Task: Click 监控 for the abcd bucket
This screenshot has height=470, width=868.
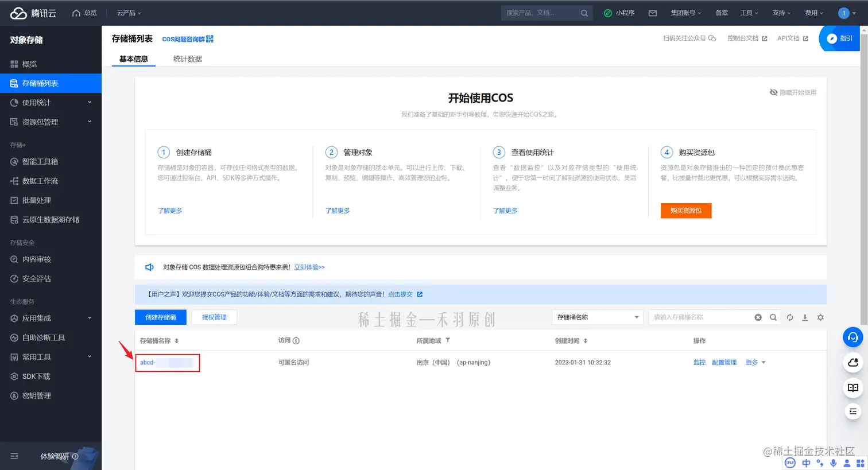Action: (x=699, y=363)
